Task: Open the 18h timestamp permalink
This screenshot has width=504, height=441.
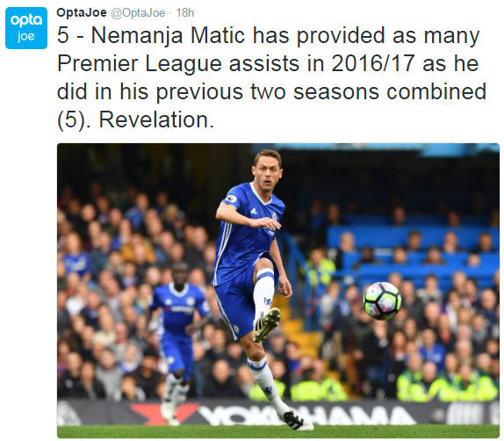Action: click(185, 13)
